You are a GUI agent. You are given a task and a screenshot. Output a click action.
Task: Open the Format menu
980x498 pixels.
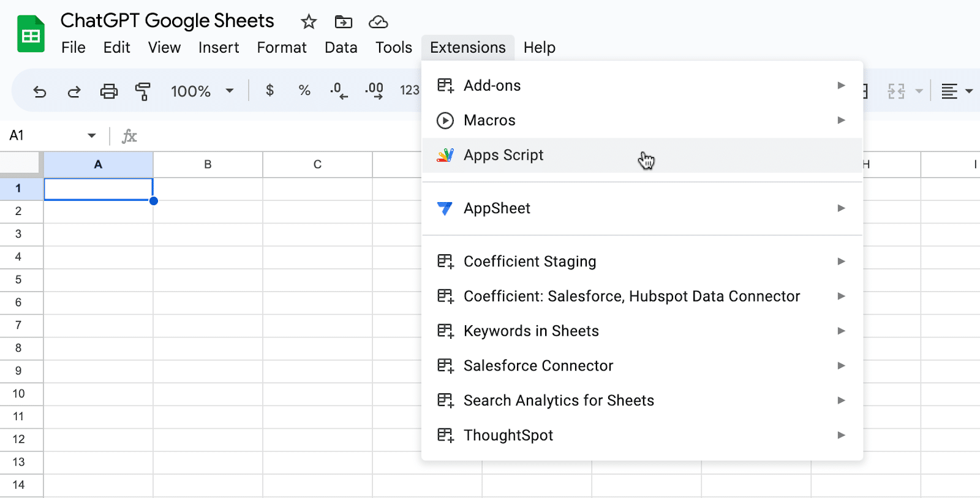[282, 47]
